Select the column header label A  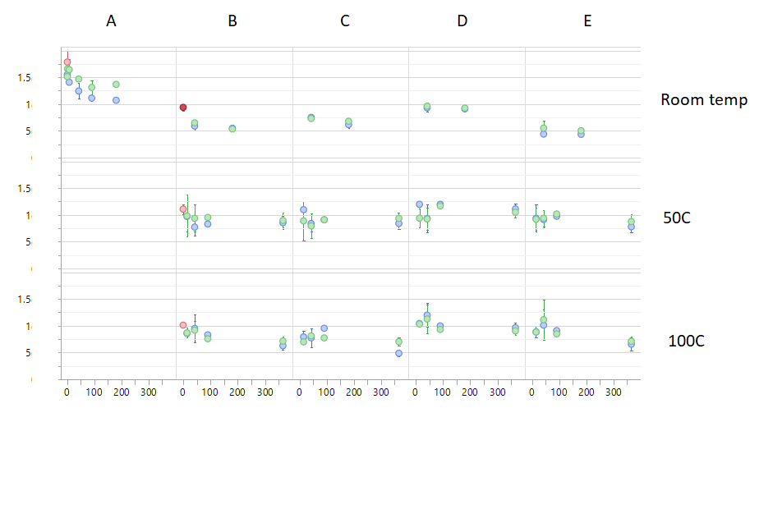pos(111,21)
